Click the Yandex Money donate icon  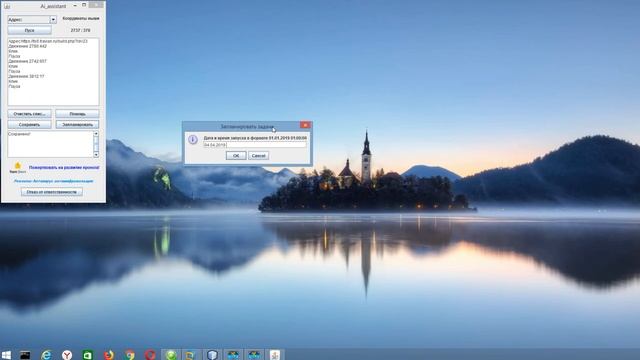(x=18, y=167)
